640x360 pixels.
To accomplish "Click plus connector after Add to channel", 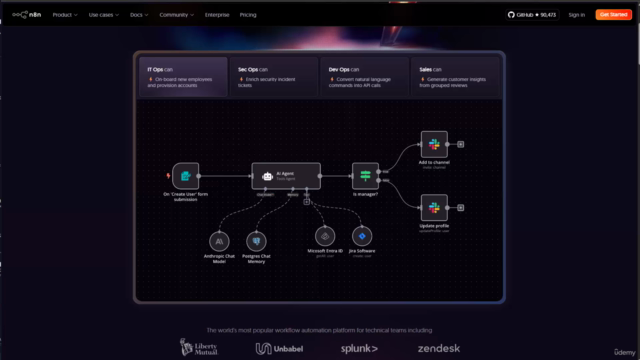I will pos(460,144).
